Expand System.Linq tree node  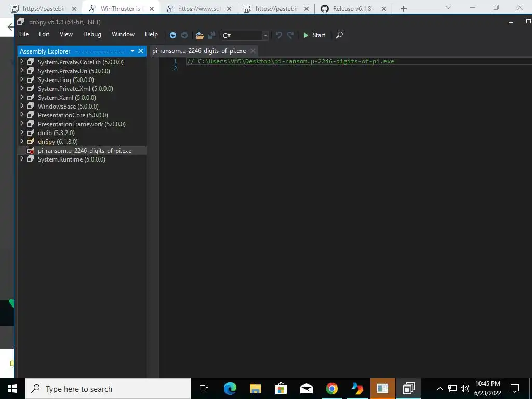[x=22, y=79]
